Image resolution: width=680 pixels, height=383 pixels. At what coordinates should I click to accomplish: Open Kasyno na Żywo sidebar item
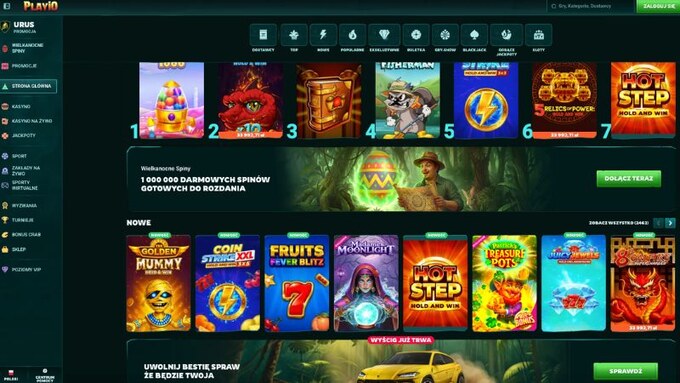coord(29,121)
